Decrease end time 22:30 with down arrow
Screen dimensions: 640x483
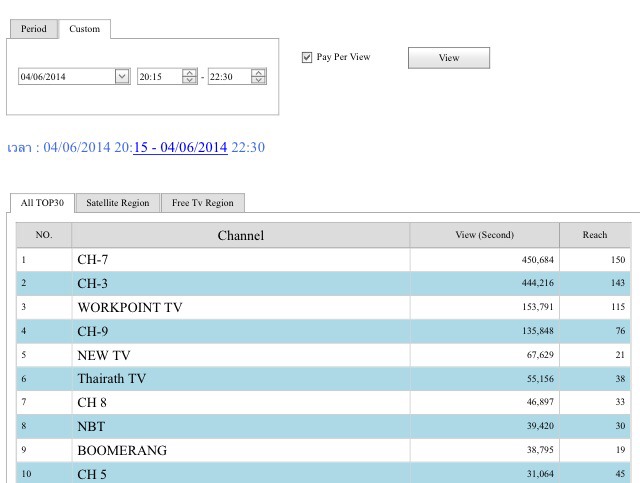[x=258, y=80]
